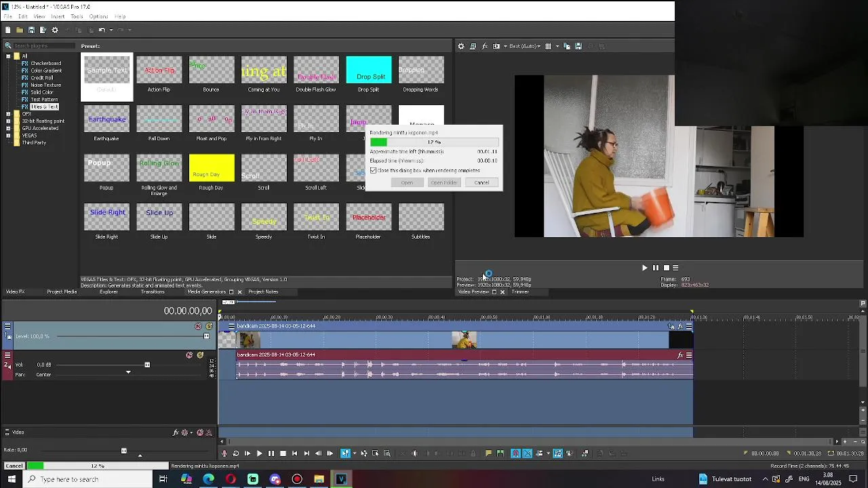
Task: Solo audio track 2
Action: [200, 355]
